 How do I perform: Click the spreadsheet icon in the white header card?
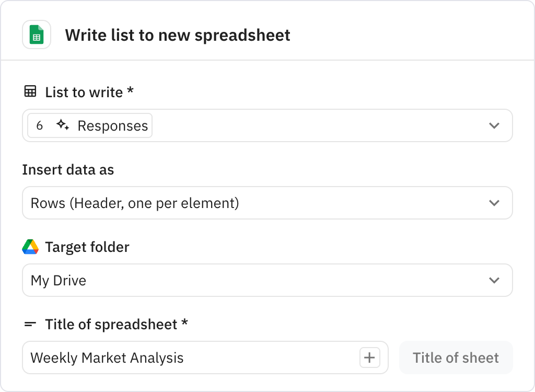click(37, 34)
